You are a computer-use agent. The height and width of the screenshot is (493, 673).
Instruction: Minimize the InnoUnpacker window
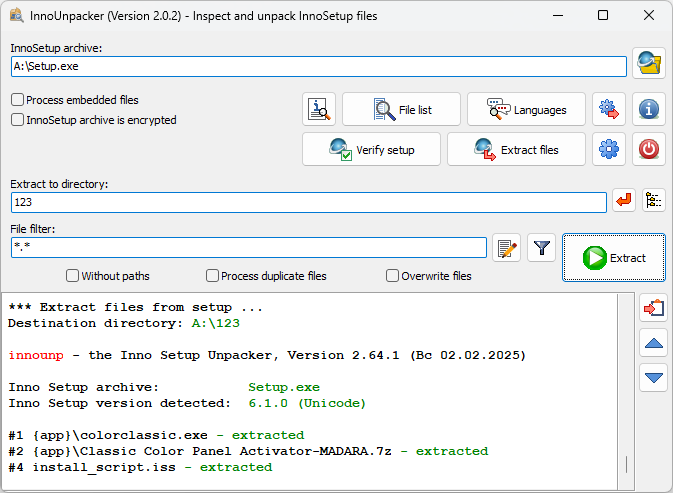click(558, 15)
